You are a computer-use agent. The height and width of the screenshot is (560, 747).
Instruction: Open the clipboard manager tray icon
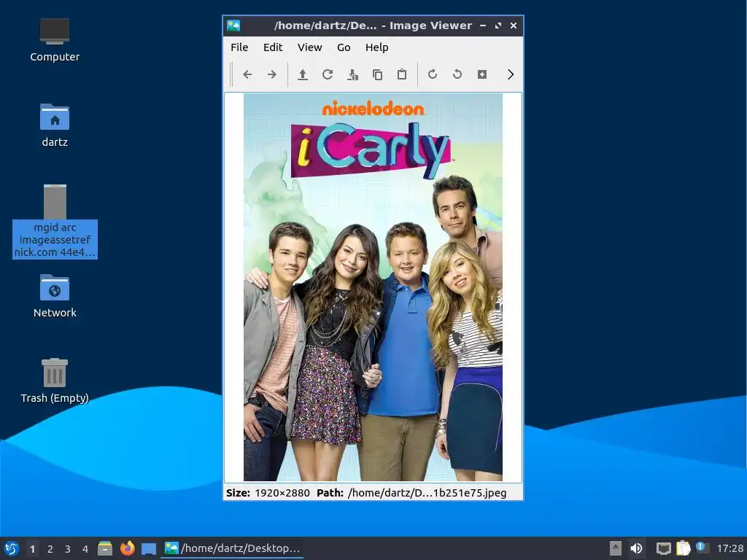683,548
